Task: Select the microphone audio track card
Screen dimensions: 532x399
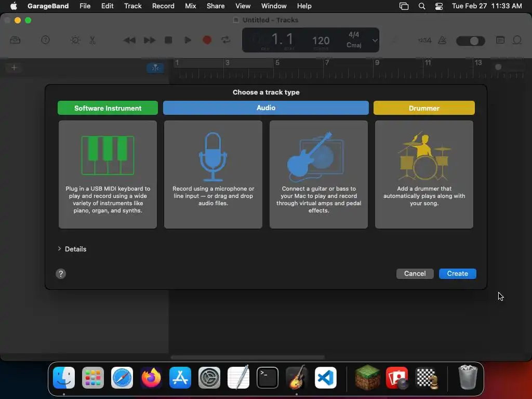Action: (213, 175)
